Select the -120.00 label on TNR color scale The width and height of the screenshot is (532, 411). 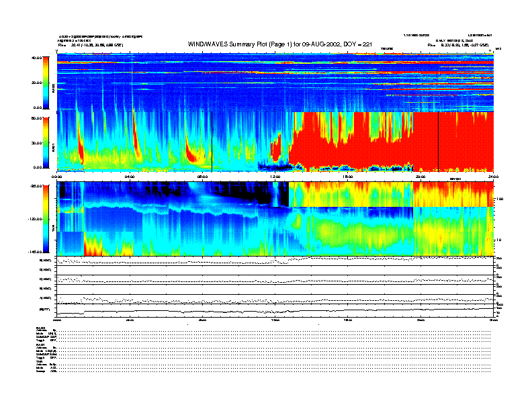coord(36,219)
